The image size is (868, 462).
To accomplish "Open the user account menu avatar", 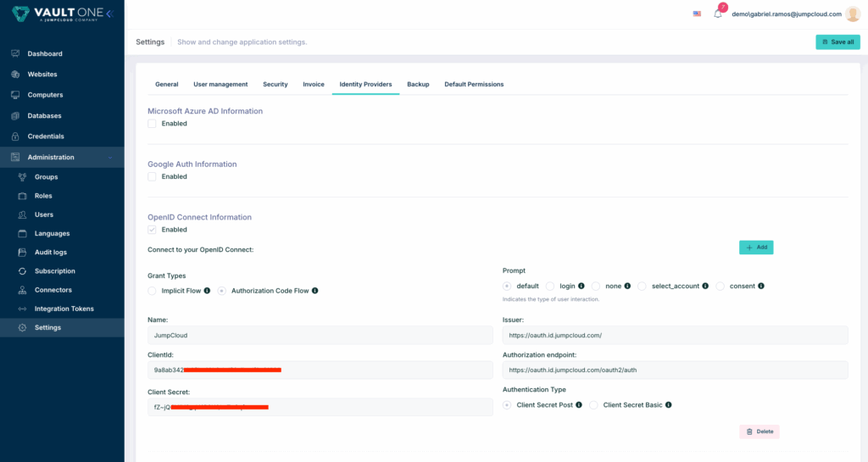I will point(853,14).
